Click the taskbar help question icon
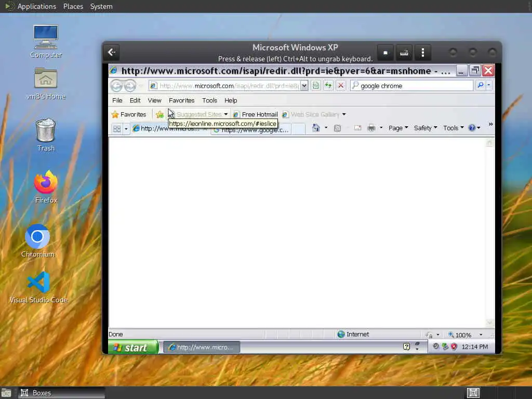 coord(406,347)
